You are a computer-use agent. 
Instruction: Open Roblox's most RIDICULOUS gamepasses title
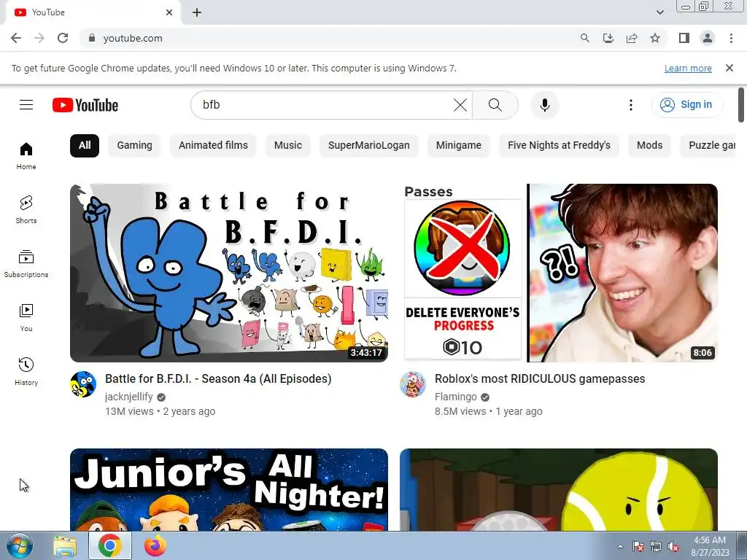540,378
